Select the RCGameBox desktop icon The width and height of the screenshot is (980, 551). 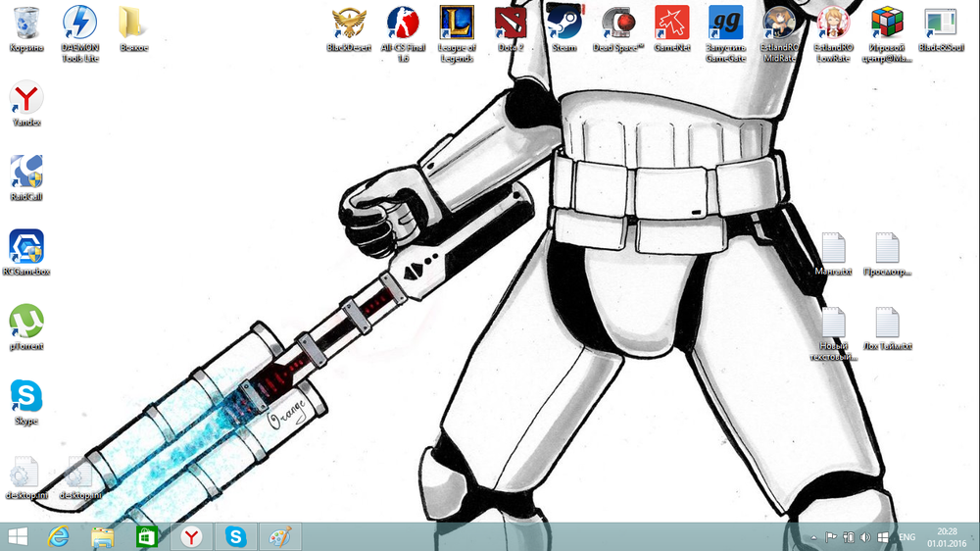click(x=26, y=247)
